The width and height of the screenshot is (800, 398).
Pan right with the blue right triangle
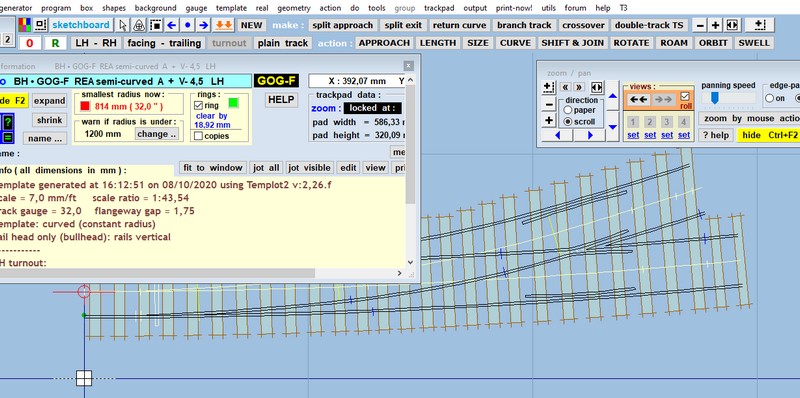590,135
